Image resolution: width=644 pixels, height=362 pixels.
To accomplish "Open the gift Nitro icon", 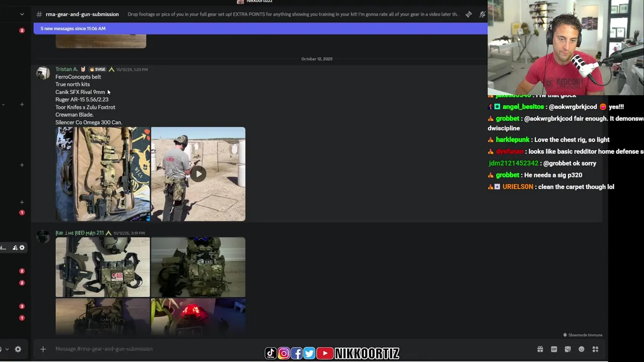I will click(x=540, y=349).
